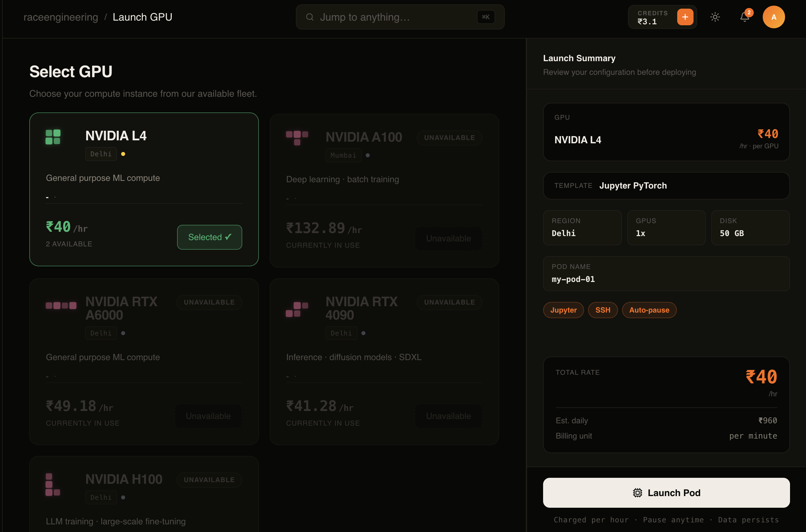Click the Delhi tag on H100 card

pos(101,497)
